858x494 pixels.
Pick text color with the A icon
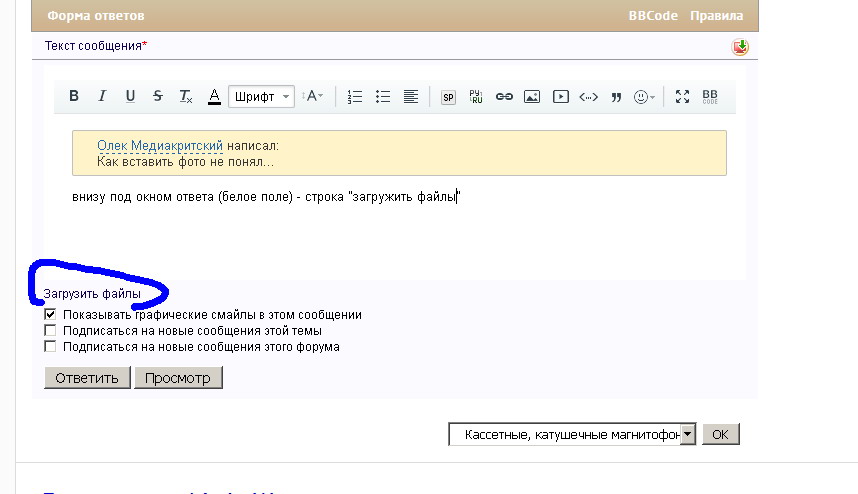[214, 97]
